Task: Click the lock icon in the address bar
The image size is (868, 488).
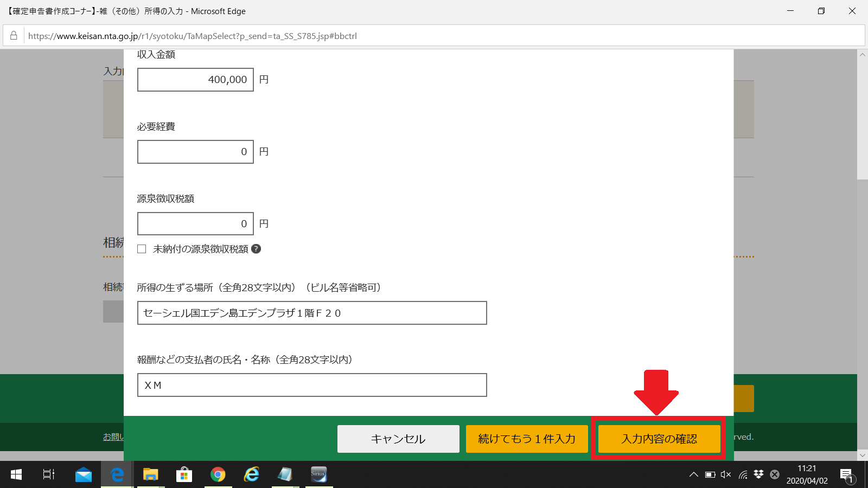Action: click(13, 36)
